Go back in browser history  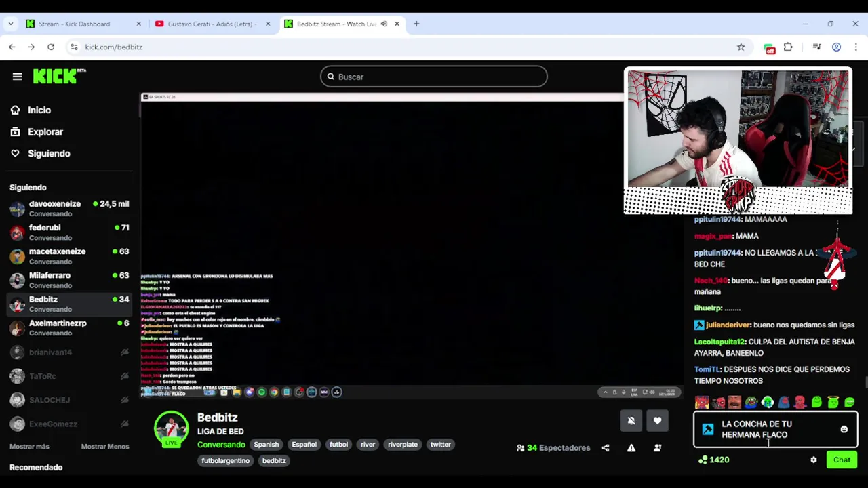(x=12, y=47)
